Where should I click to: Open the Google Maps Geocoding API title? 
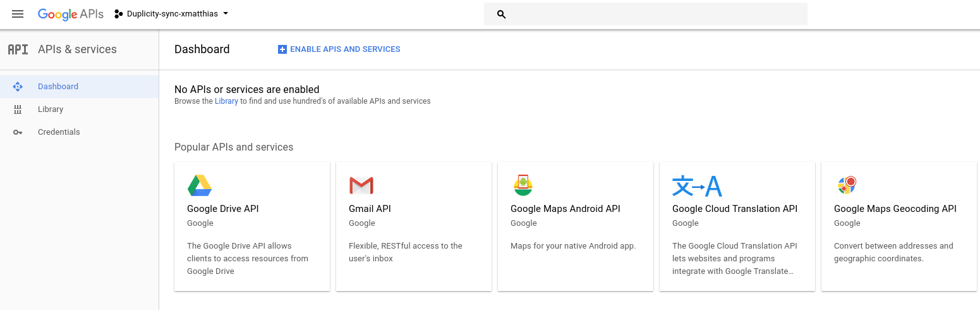(x=895, y=209)
